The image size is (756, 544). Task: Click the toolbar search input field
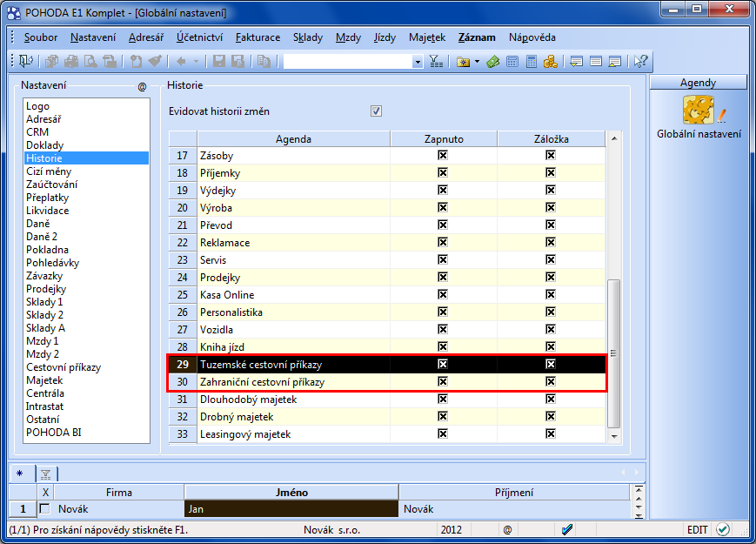(x=348, y=62)
